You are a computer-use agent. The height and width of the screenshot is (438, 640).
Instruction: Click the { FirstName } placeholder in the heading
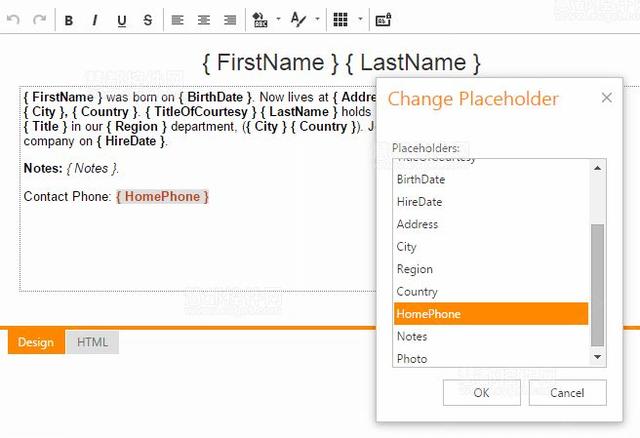[x=271, y=62]
